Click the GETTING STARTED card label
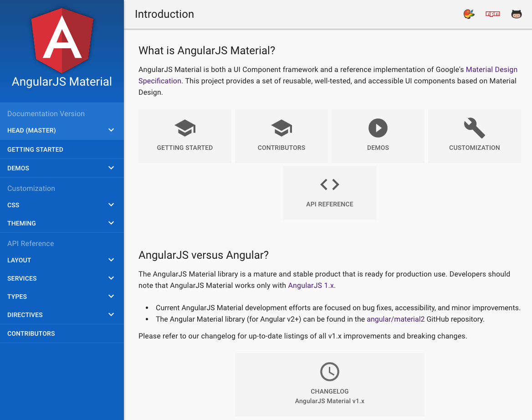The width and height of the screenshot is (532, 420). [185, 148]
